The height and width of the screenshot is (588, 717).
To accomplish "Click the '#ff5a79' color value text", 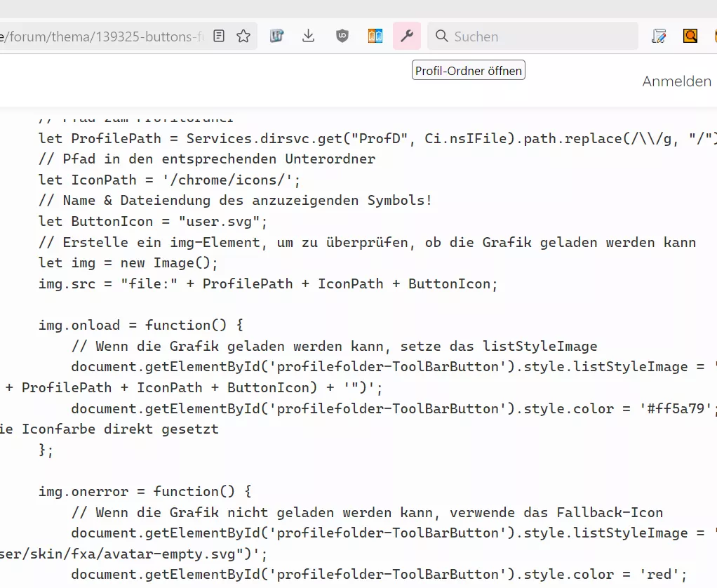I will point(676,408).
